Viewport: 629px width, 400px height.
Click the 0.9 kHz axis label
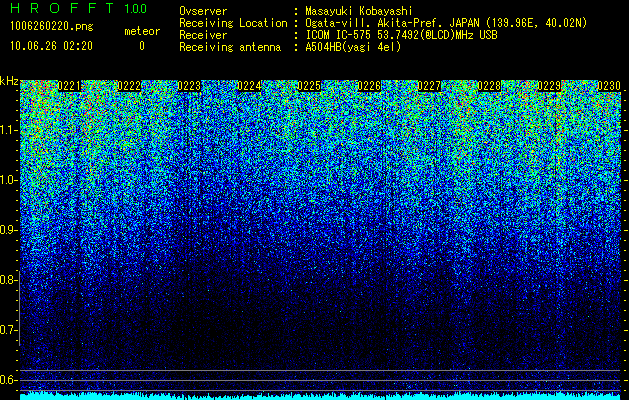(x=8, y=230)
